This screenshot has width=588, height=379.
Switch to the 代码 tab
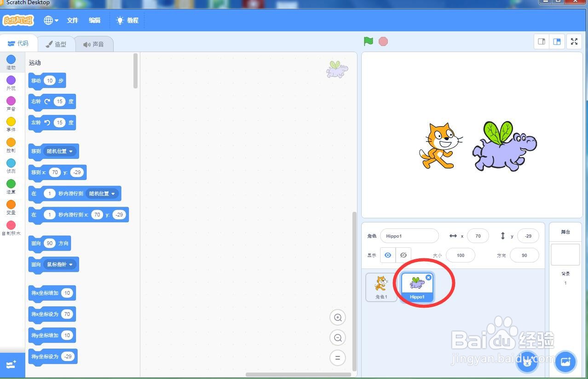[18, 44]
